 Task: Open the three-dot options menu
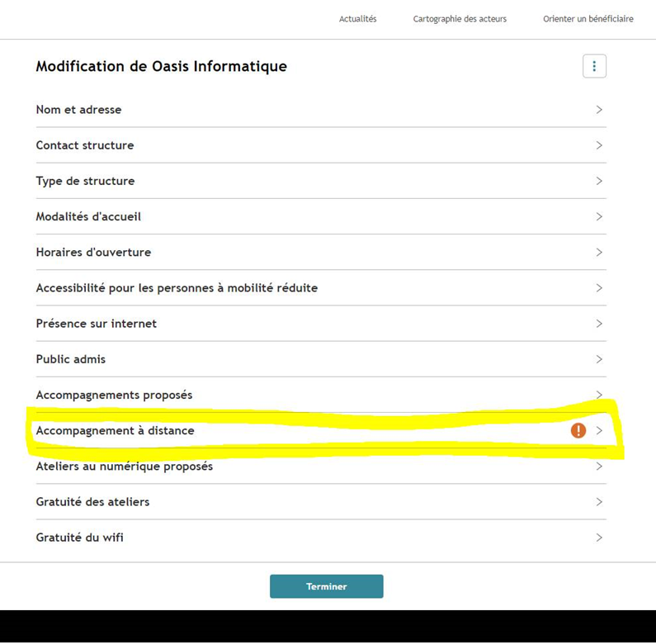click(x=594, y=66)
